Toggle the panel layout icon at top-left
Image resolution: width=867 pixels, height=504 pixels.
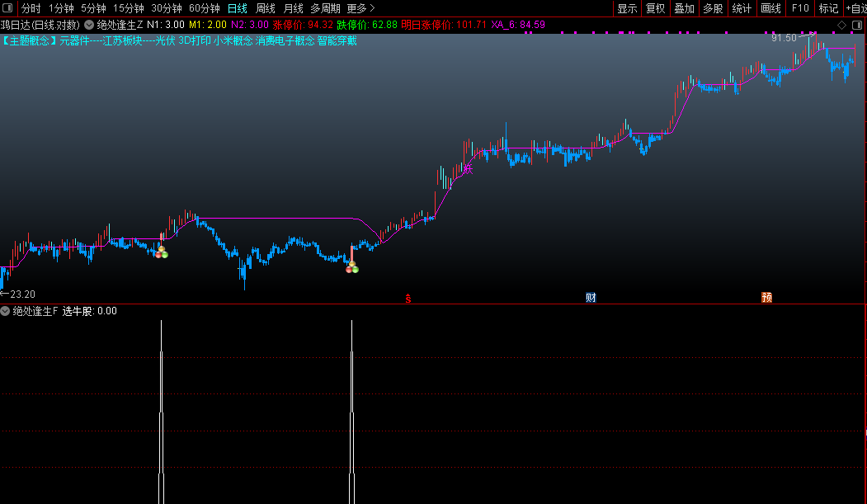click(x=7, y=8)
